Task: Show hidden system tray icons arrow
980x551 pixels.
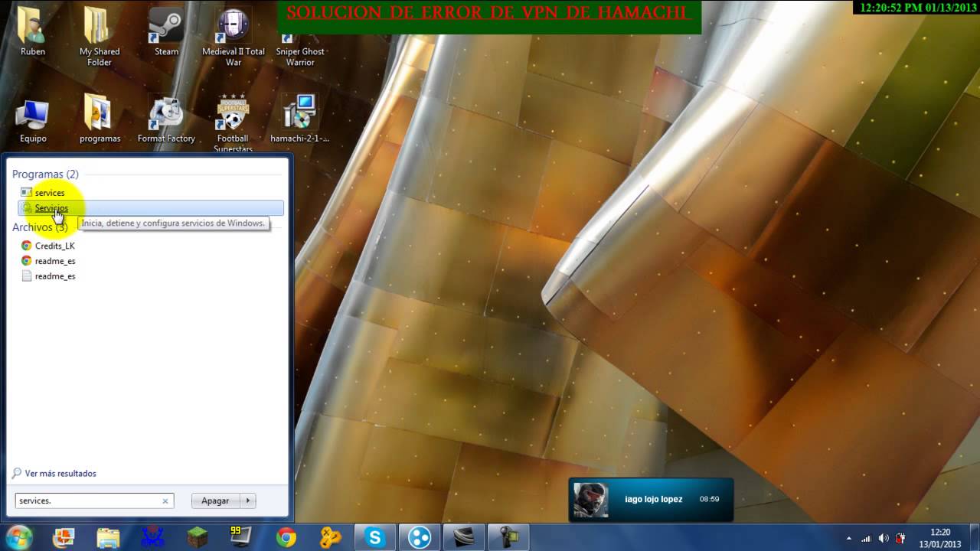Action: [x=848, y=538]
